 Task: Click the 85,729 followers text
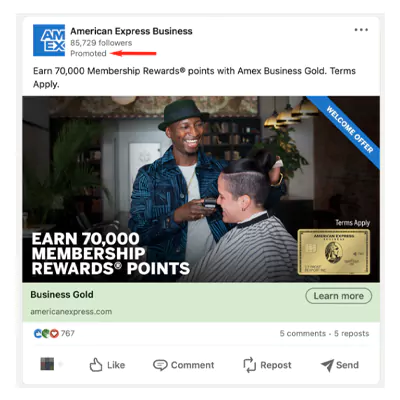click(101, 43)
